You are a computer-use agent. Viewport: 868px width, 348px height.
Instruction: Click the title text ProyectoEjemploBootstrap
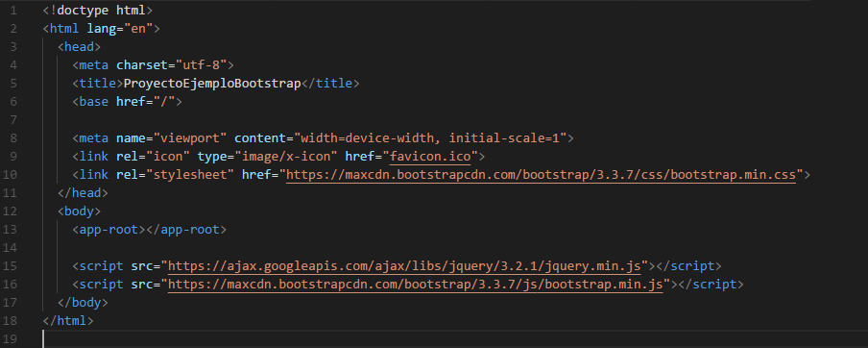click(x=212, y=84)
